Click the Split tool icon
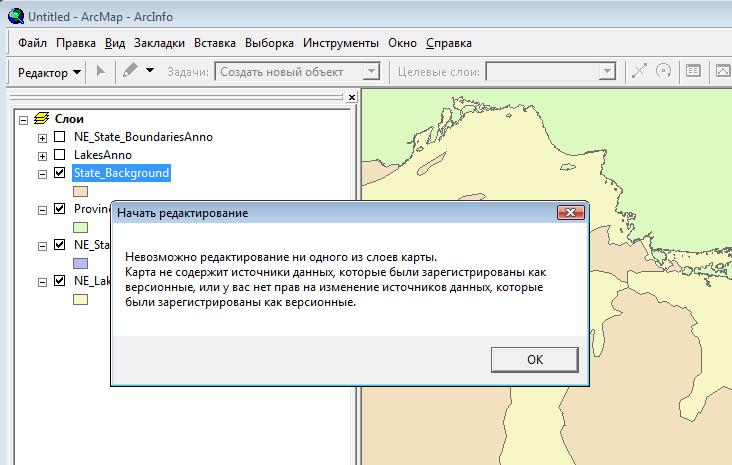The height and width of the screenshot is (465, 732). [639, 71]
